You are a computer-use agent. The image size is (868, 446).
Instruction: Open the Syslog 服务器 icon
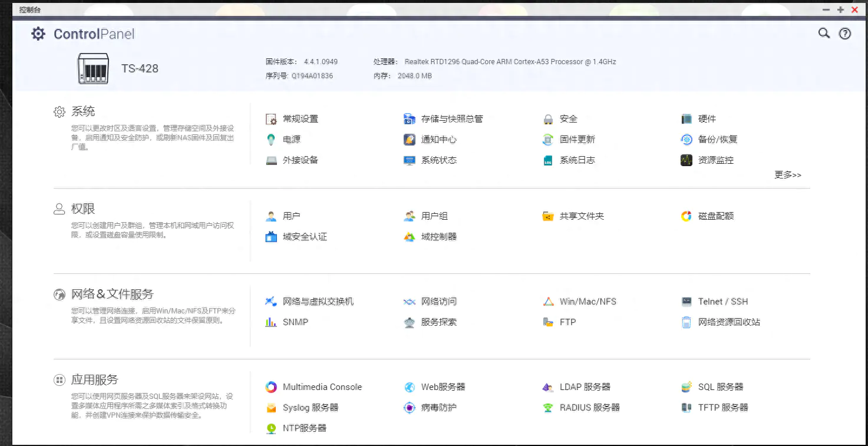271,408
